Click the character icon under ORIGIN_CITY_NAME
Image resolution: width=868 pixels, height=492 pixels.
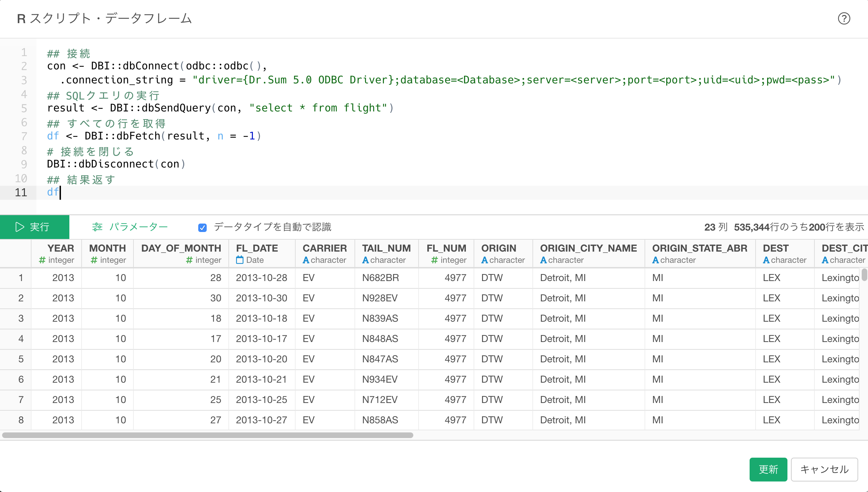click(543, 260)
